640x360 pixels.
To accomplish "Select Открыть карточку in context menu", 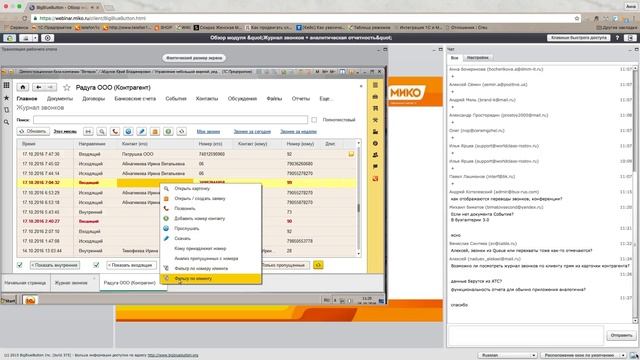I will pos(211,189).
